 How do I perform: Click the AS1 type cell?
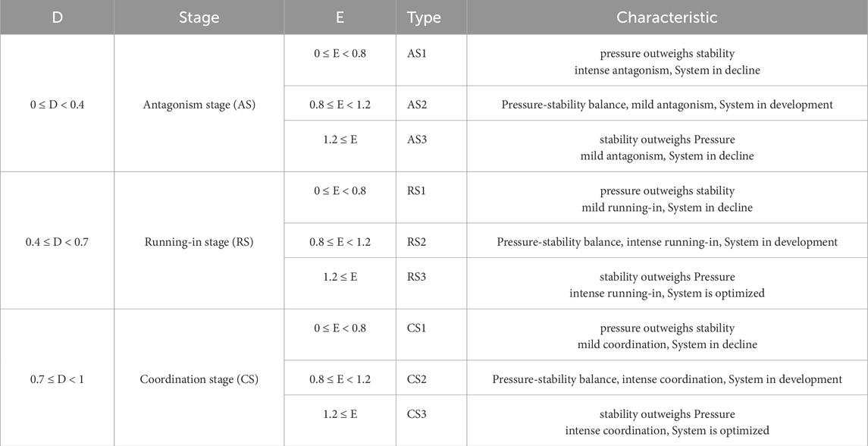(418, 54)
